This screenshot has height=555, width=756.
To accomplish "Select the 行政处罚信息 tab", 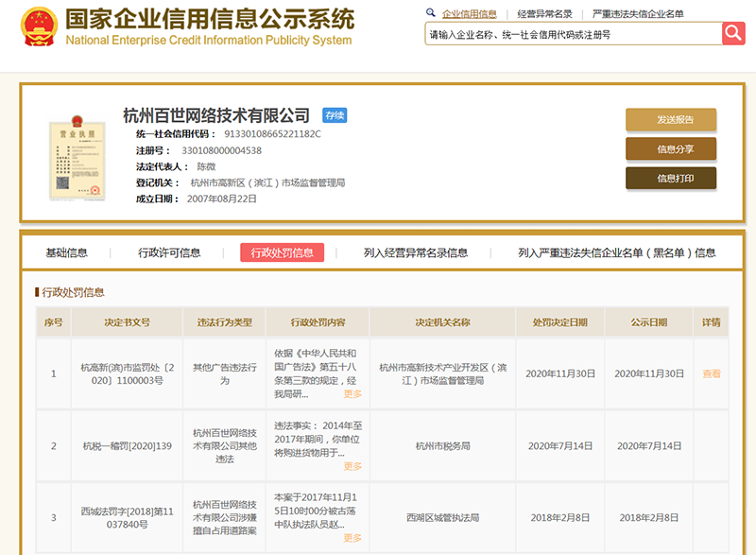I will pos(282,252).
